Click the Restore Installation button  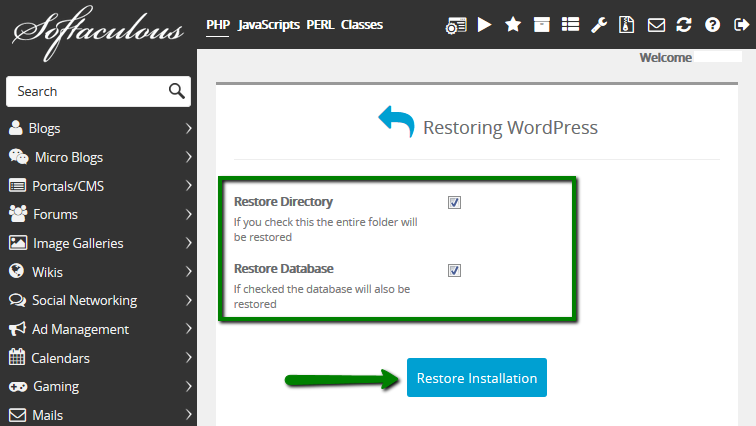click(477, 378)
